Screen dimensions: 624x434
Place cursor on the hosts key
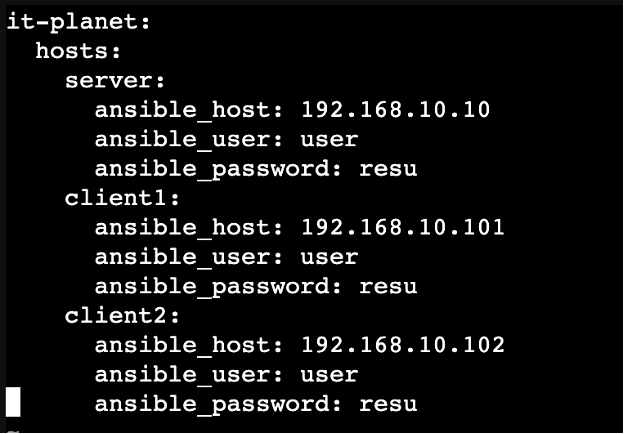coord(74,51)
